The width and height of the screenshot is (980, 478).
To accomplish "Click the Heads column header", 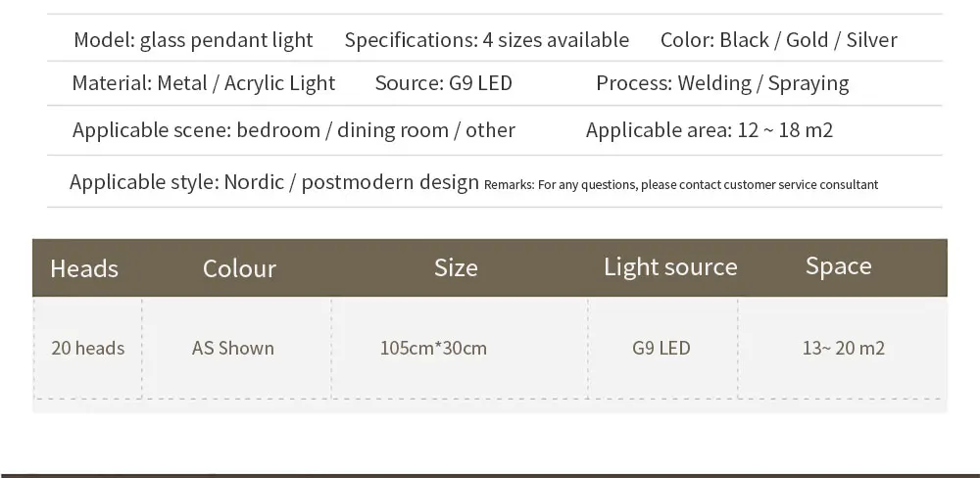I will (x=84, y=268).
